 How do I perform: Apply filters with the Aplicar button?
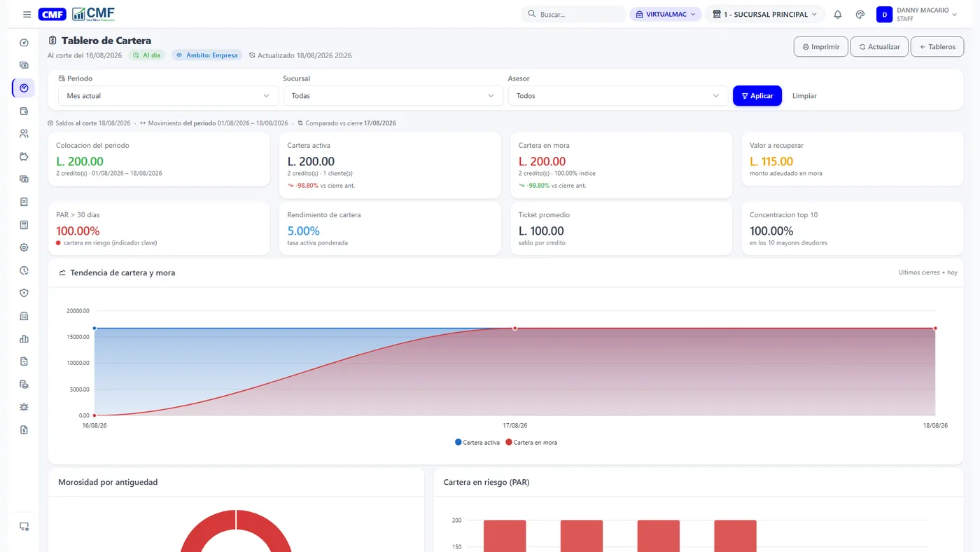coord(757,96)
